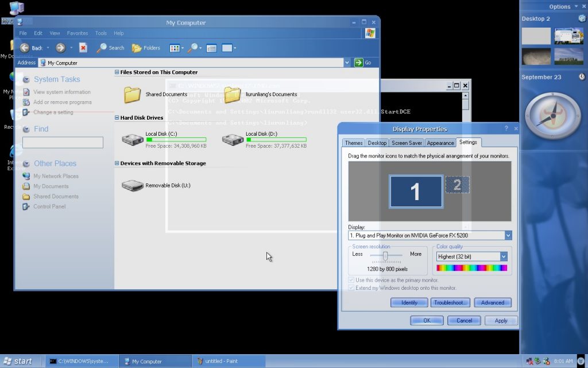This screenshot has height=368, width=588.
Task: Open the Tools menu
Action: point(101,33)
